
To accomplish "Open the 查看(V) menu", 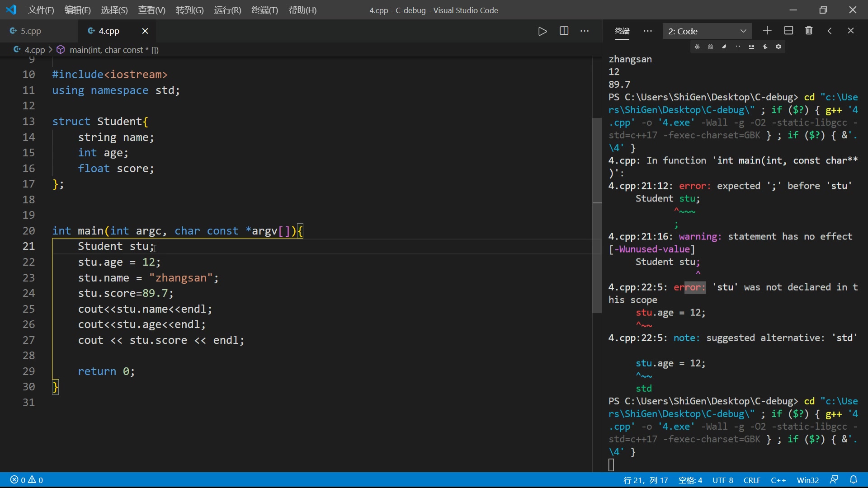I will point(151,10).
